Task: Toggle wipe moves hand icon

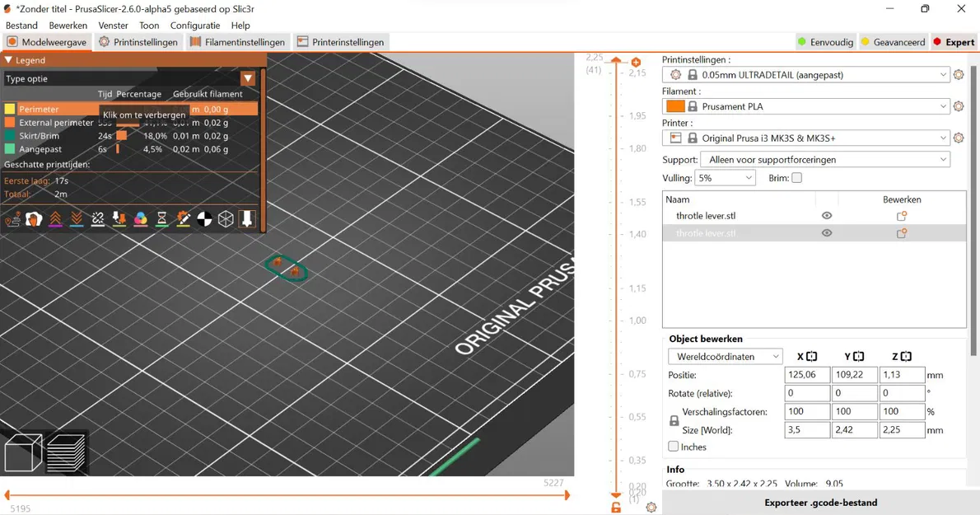Action: [34, 218]
